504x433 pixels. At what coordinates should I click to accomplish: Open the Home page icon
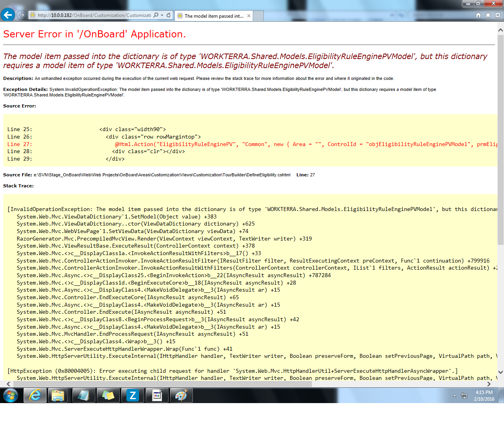pyautogui.click(x=478, y=15)
